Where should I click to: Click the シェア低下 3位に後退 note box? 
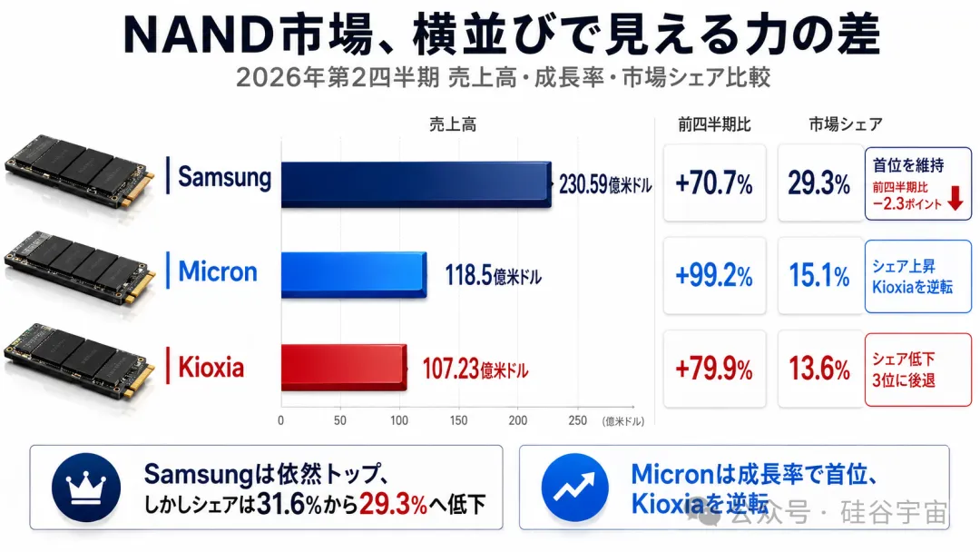point(918,370)
